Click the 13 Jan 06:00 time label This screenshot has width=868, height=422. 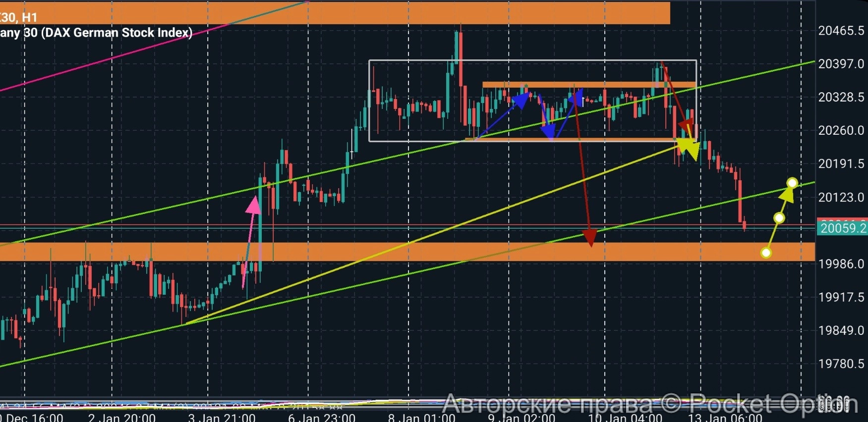point(725,418)
